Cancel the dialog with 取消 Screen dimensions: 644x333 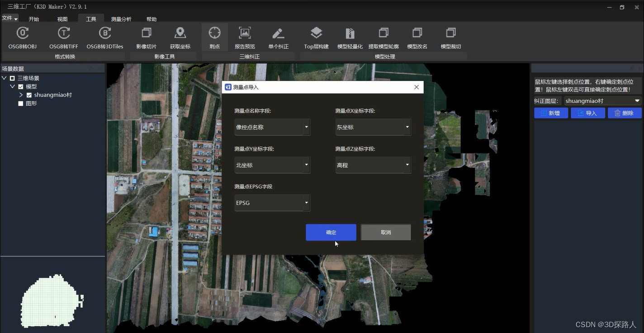pos(386,232)
